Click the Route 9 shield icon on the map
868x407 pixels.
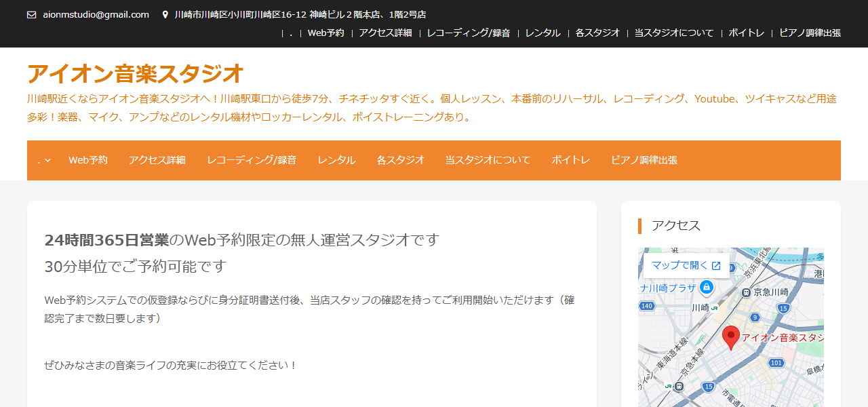[754, 317]
